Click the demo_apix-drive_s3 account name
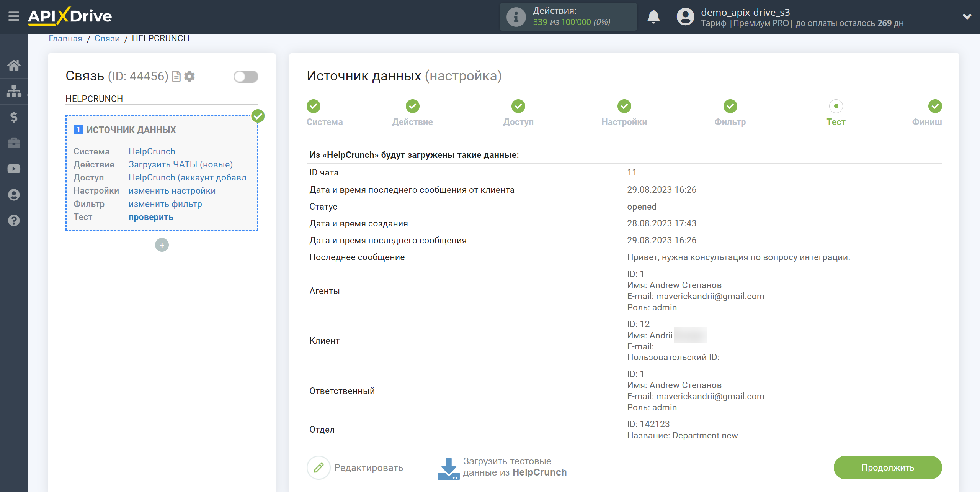Image resolution: width=980 pixels, height=492 pixels. click(x=745, y=12)
